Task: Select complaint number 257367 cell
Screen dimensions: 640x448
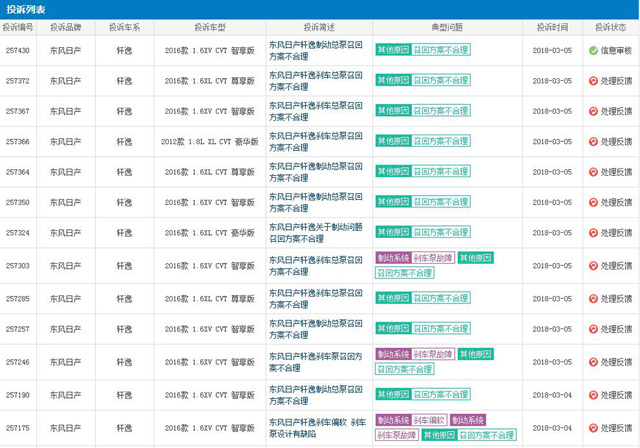Action: 18,111
